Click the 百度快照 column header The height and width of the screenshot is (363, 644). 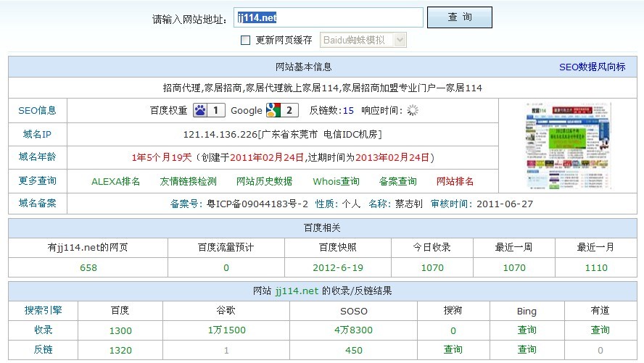[x=338, y=247]
